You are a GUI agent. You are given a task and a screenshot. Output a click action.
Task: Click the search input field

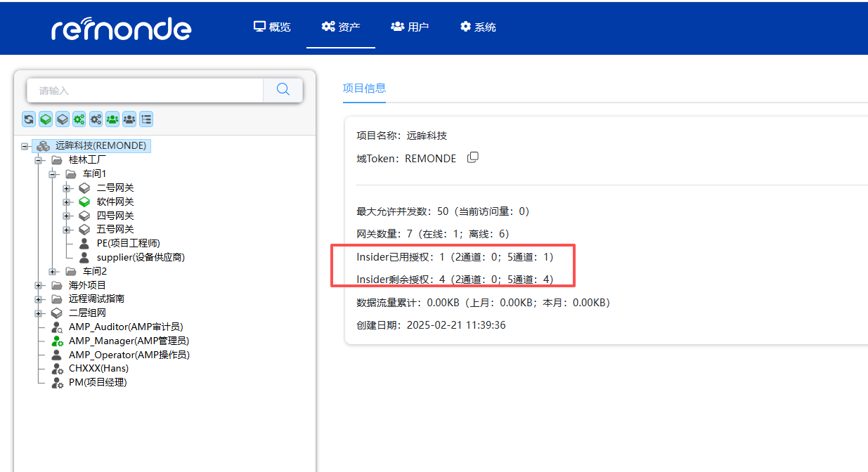pyautogui.click(x=141, y=90)
